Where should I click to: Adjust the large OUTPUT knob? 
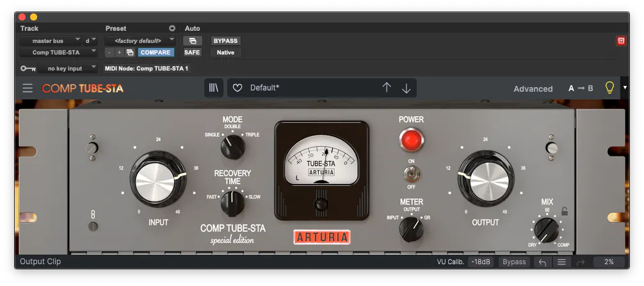(487, 179)
